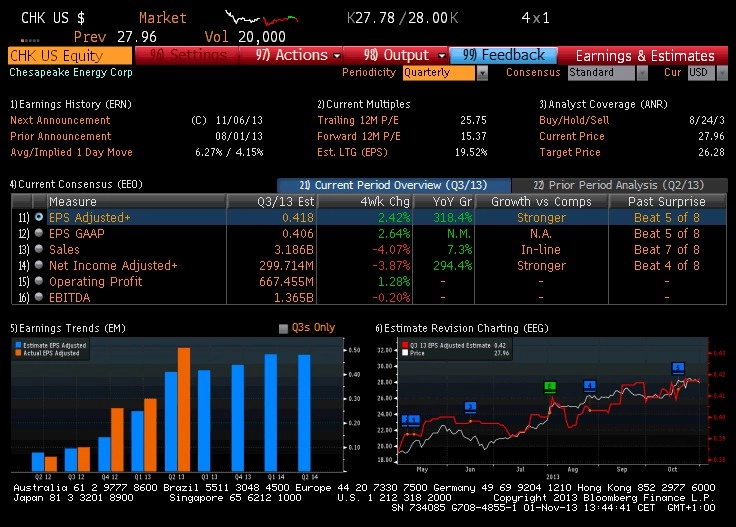Switch to Prior Period Analysis (Q2/13) tab
Image resolution: width=736 pixels, height=527 pixels.
(x=619, y=185)
